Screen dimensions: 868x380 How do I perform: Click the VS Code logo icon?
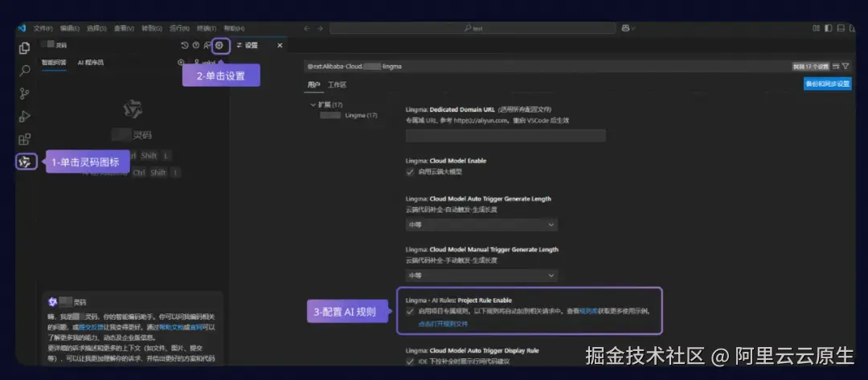[x=23, y=27]
